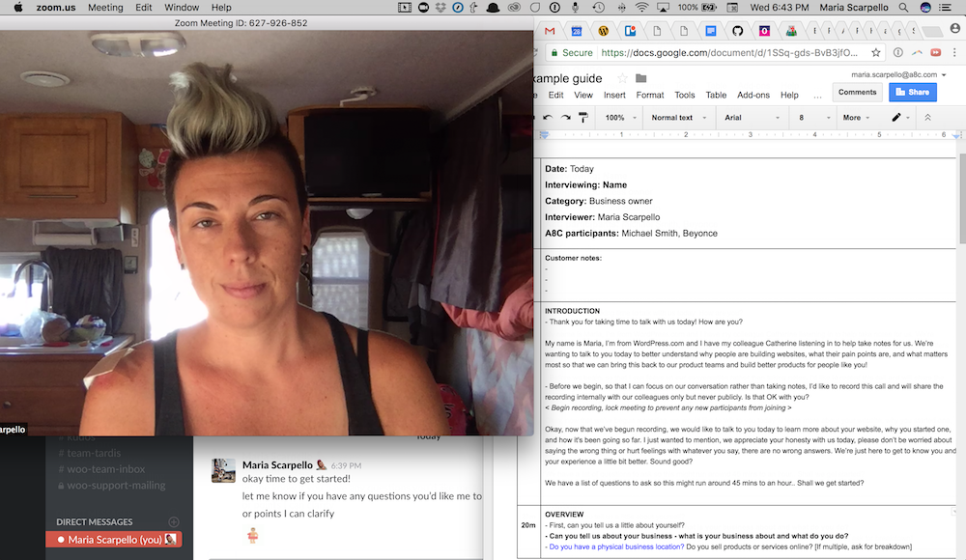The image size is (966, 560).
Task: Click the blue Share button
Action: [x=911, y=93]
